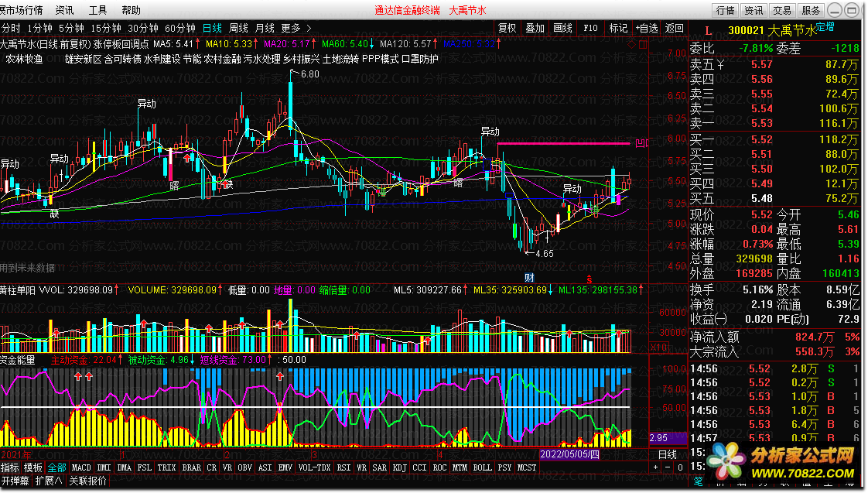Click the 定增 tag next to 大禹节水
This screenshot has height=493, width=868.
pyautogui.click(x=825, y=26)
